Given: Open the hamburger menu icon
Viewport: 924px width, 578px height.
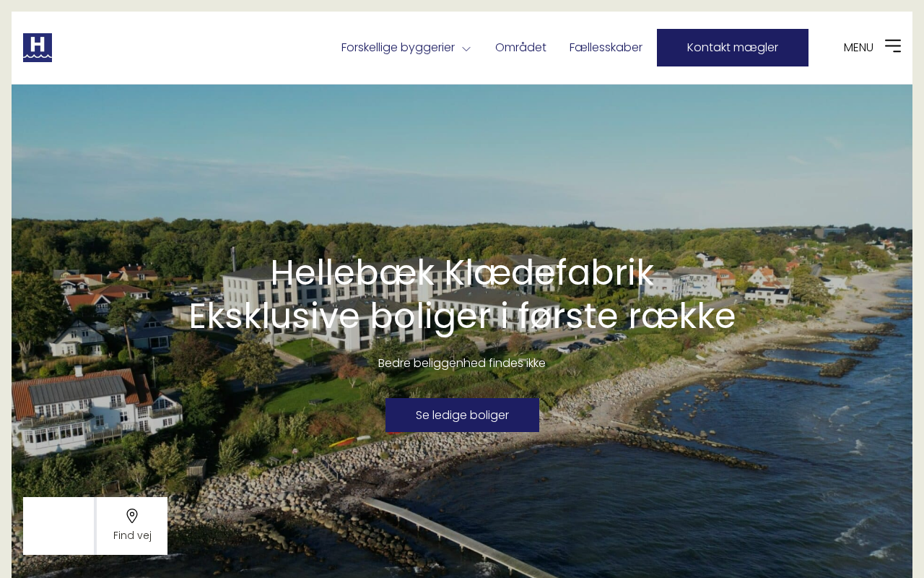Looking at the screenshot, I should click(893, 46).
